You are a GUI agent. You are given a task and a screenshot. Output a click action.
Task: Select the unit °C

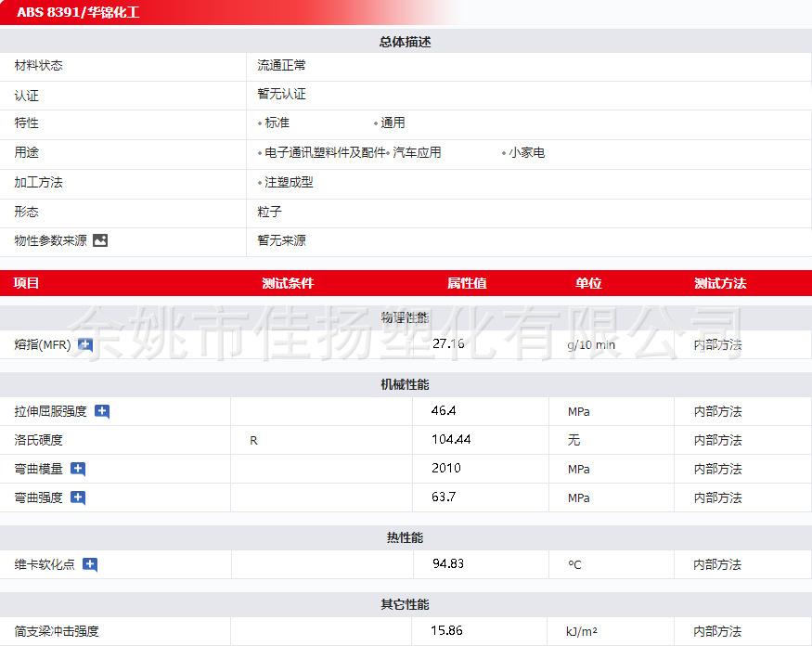[x=574, y=564]
